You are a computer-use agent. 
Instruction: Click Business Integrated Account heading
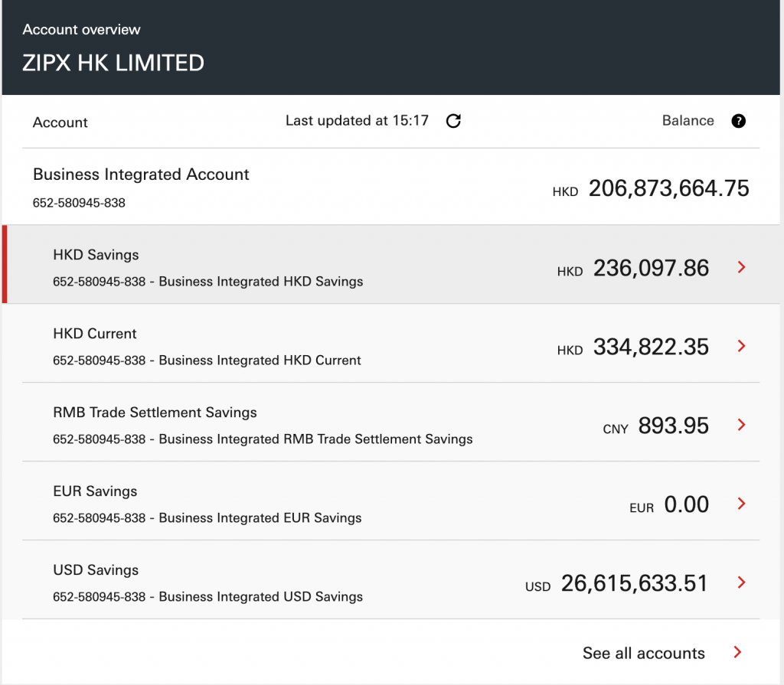click(x=141, y=175)
